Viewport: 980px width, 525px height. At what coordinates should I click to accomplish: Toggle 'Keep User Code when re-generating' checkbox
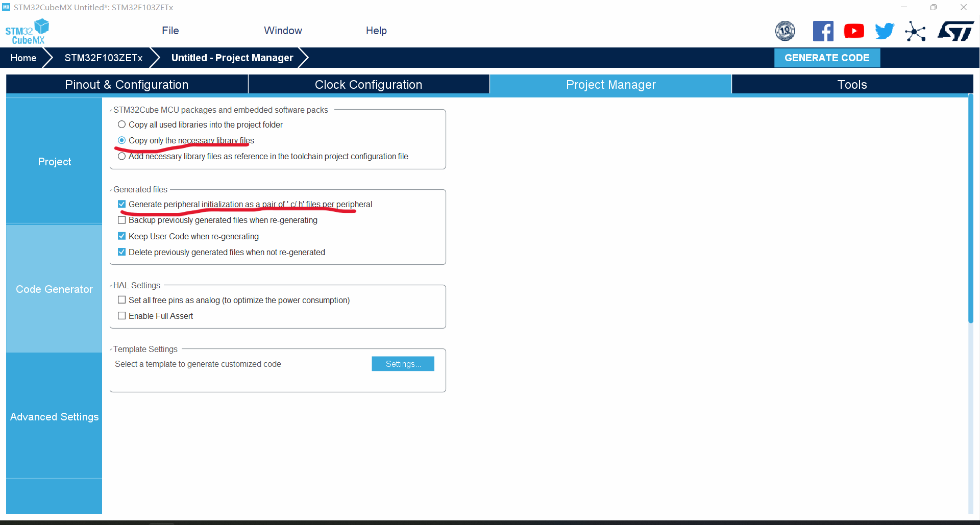point(121,236)
